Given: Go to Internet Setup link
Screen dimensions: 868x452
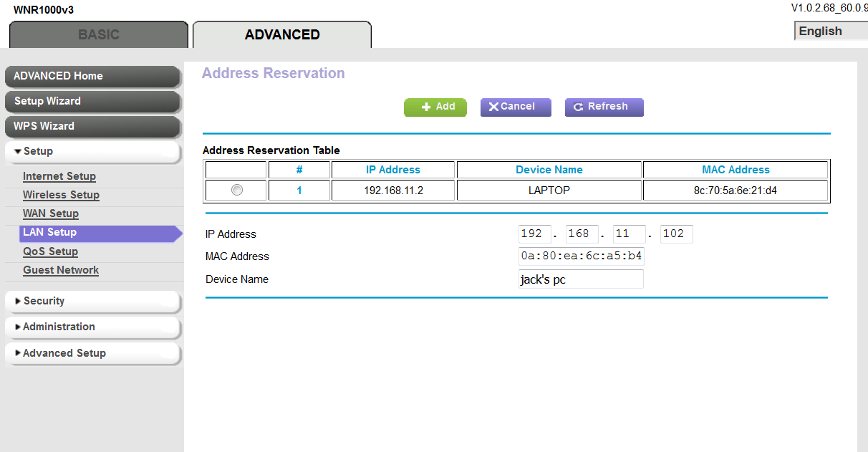Looking at the screenshot, I should [x=59, y=176].
